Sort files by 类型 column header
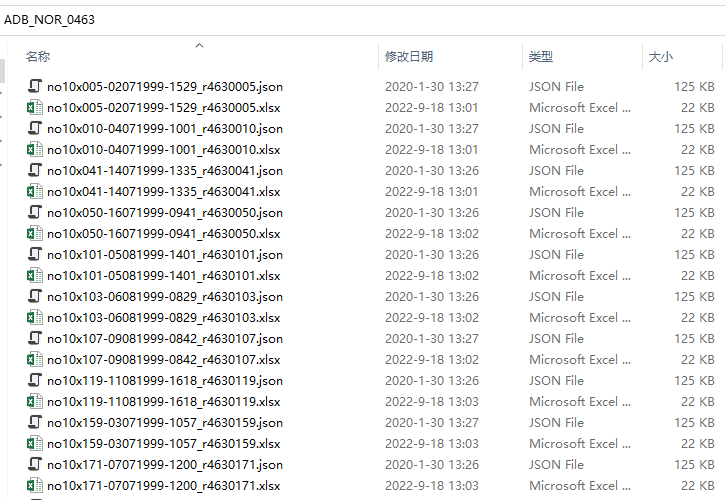 point(541,56)
